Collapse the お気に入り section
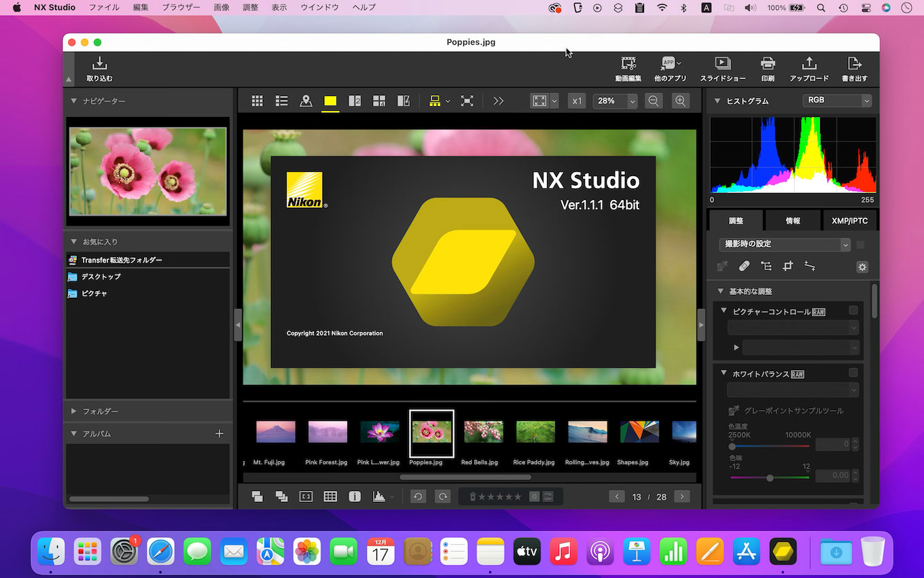This screenshot has height=578, width=924. click(x=74, y=241)
